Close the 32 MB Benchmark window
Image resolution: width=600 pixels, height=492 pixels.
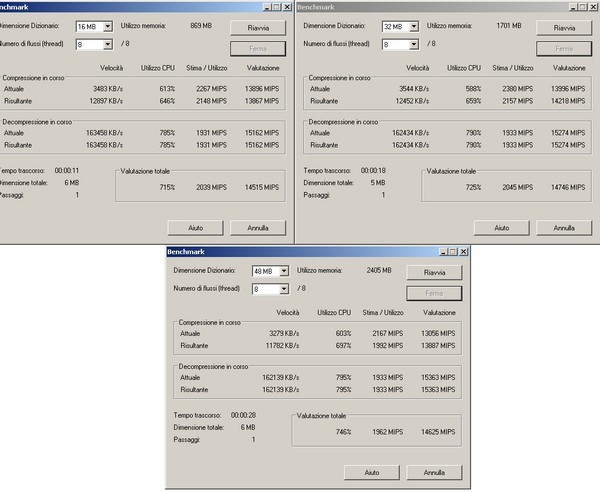pos(592,7)
